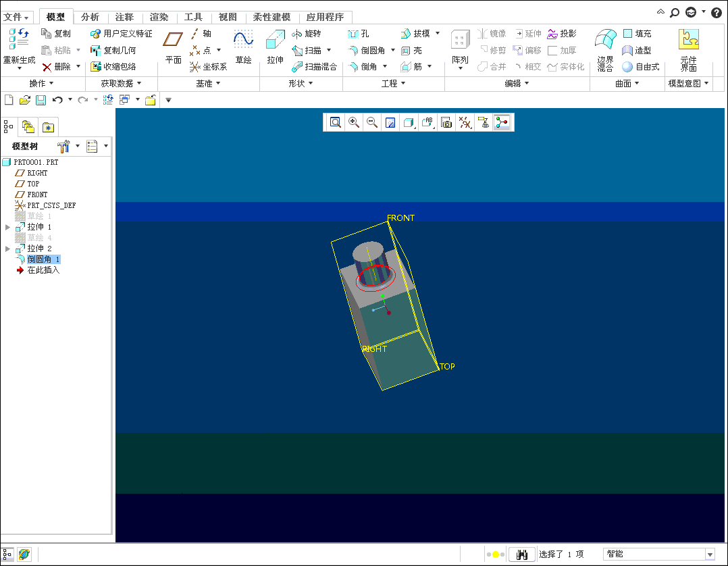Click the 收缩包络 shrinkwrap tool
Viewport: 728px width, 566px height.
coord(113,67)
